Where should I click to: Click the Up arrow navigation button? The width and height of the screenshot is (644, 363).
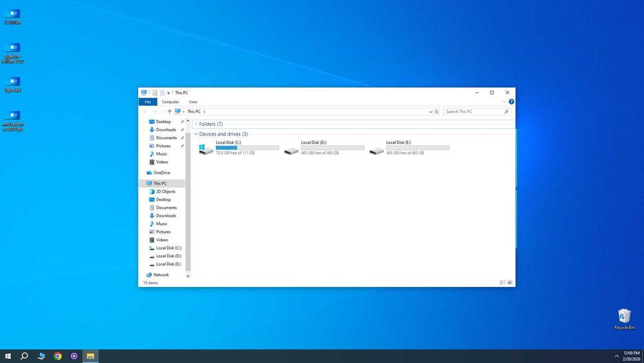click(x=169, y=112)
